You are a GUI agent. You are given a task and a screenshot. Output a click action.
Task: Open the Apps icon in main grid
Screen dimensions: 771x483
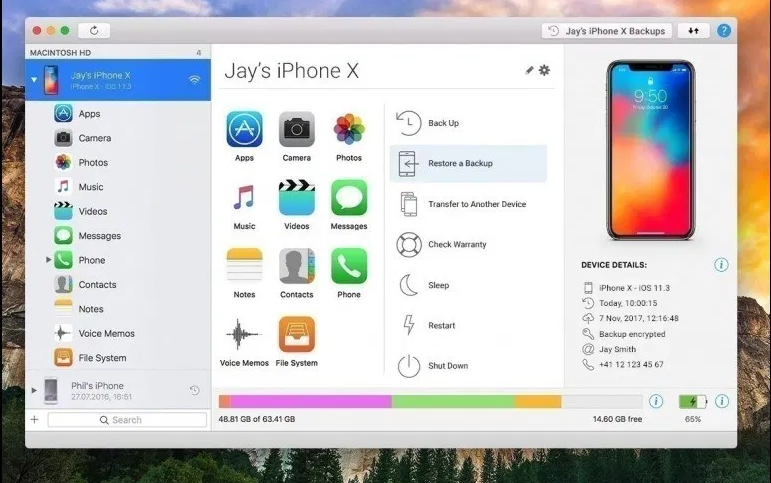[x=244, y=129]
